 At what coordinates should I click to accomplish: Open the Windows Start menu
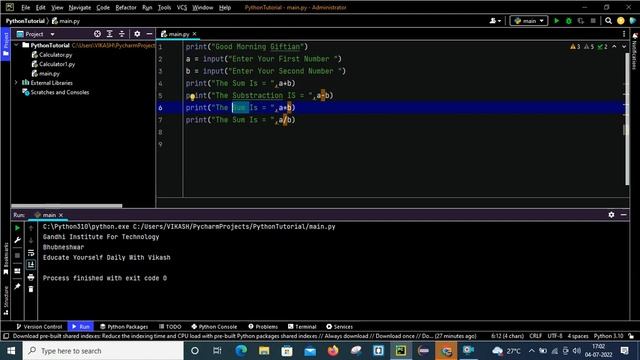(11, 351)
